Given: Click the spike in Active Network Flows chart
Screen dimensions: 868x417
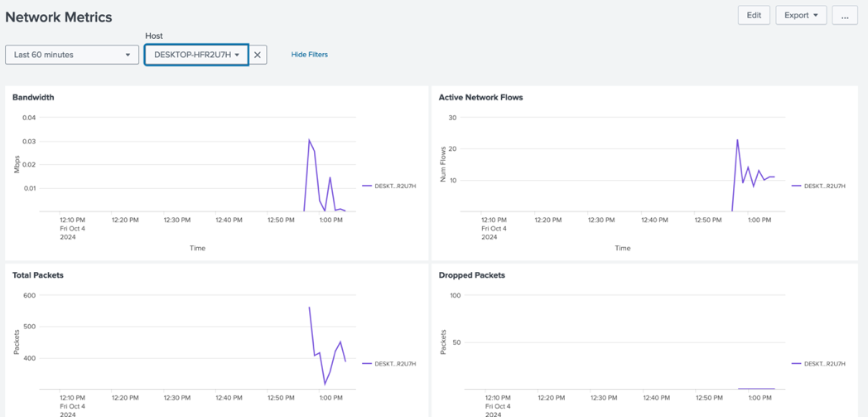Looking at the screenshot, I should click(x=737, y=140).
